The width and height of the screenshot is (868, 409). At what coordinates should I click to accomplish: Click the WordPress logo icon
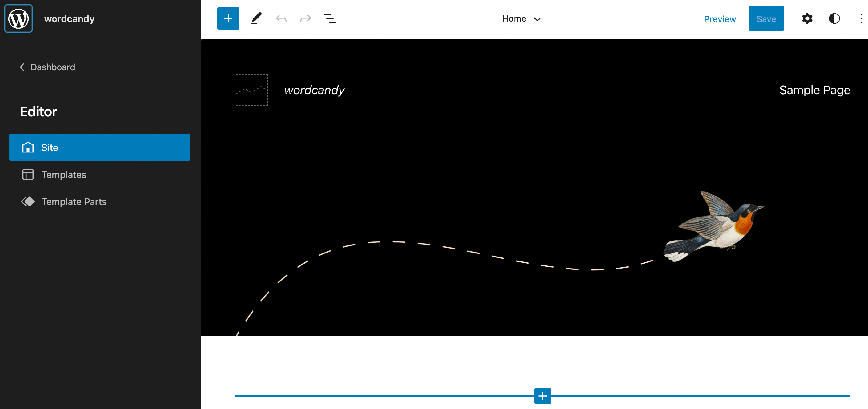(18, 18)
